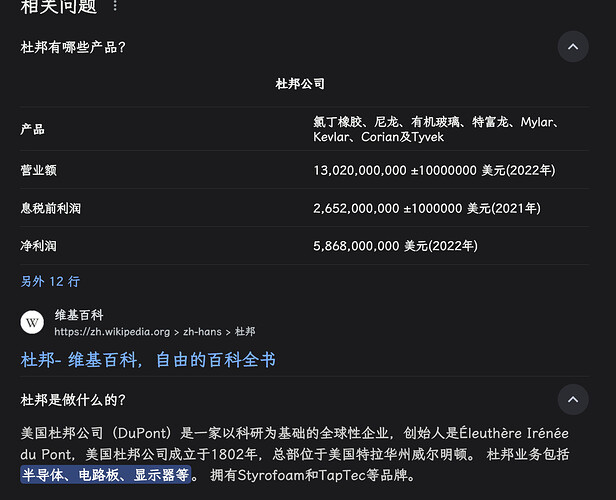This screenshot has width=616, height=500.
Task: Click the question text 杜邦有哪些产品？
Action: pos(73,47)
